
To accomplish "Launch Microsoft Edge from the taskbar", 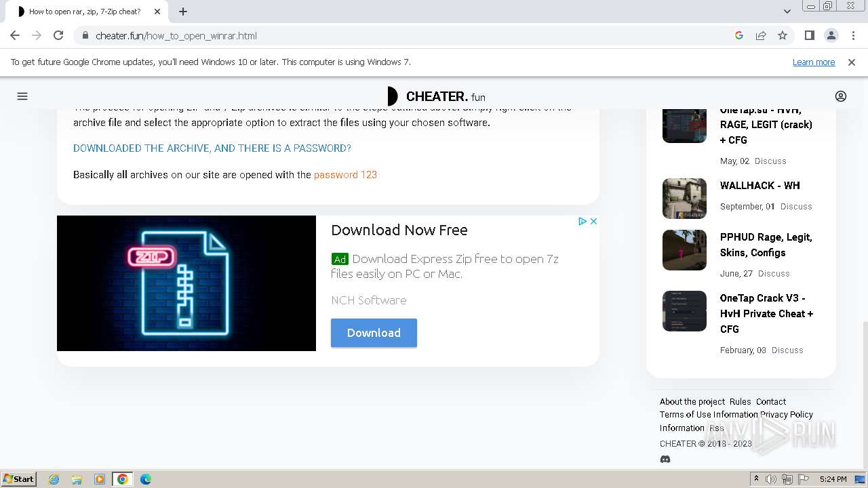I will 146,479.
